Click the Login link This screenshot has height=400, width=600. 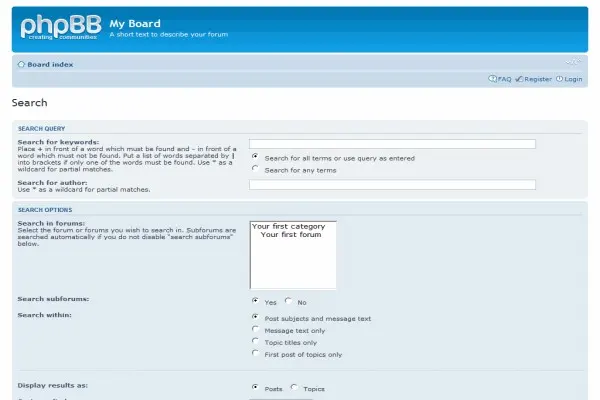[573, 79]
